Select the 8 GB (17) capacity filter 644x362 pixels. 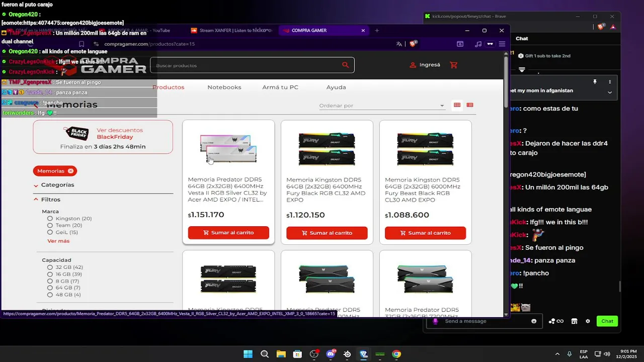click(x=63, y=281)
